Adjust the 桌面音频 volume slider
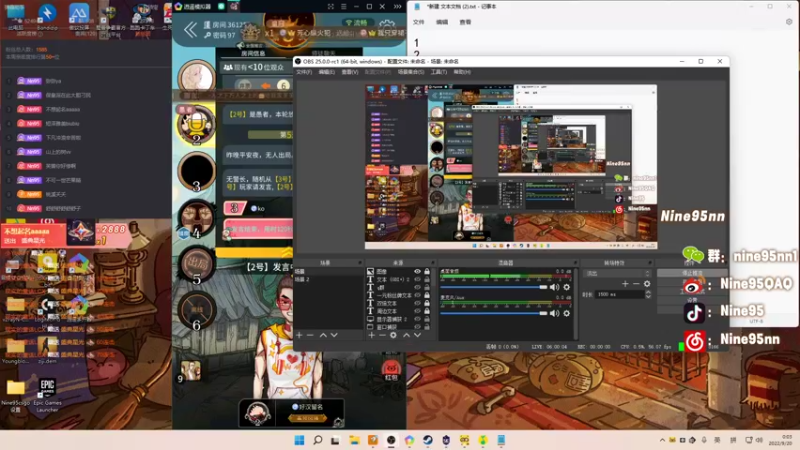This screenshot has width=800, height=450. [493, 287]
